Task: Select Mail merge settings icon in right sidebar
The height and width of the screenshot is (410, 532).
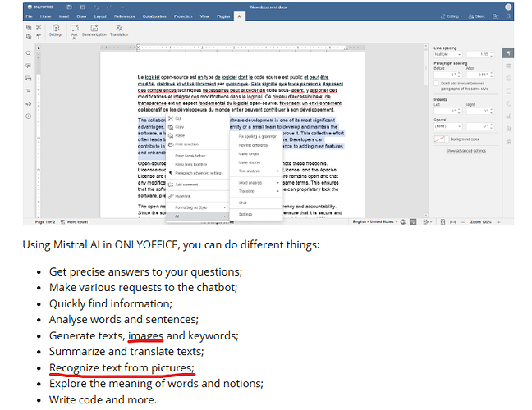Action: (x=508, y=142)
